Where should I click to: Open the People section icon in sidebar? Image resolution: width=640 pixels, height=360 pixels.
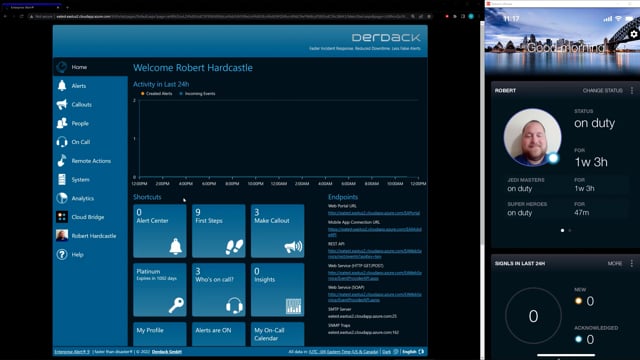pyautogui.click(x=62, y=123)
